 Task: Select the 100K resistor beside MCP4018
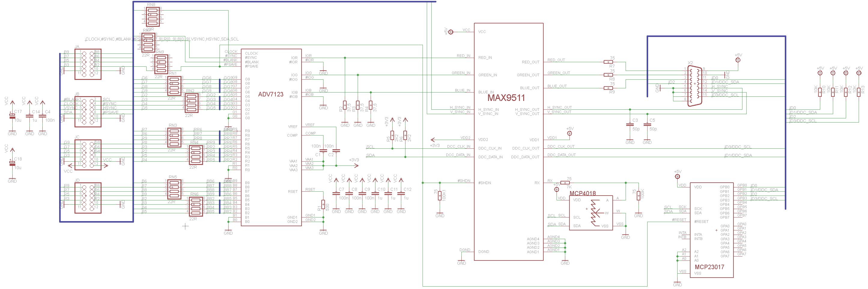click(639, 196)
